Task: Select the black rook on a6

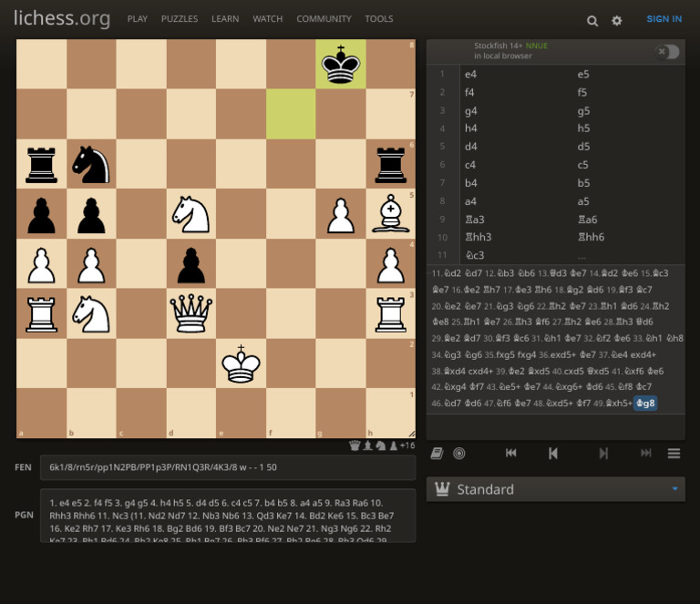Action: [41, 164]
